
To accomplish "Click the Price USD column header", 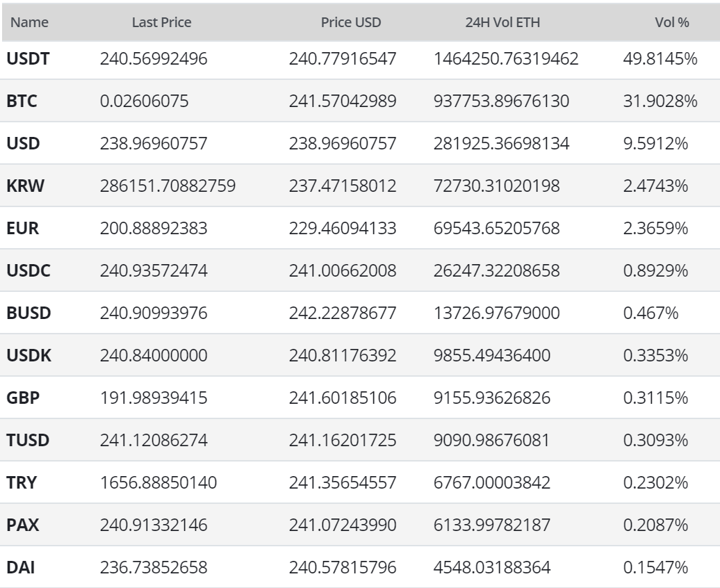I will click(x=350, y=22).
